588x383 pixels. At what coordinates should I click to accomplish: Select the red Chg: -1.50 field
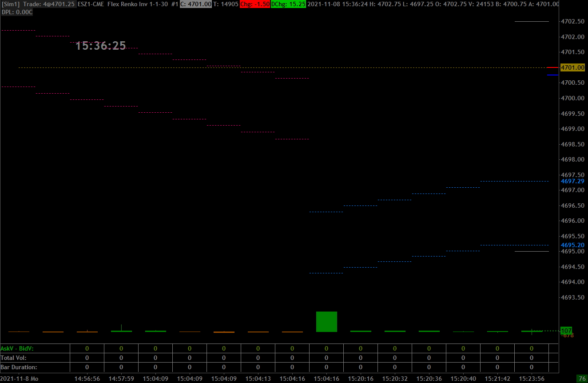point(254,4)
